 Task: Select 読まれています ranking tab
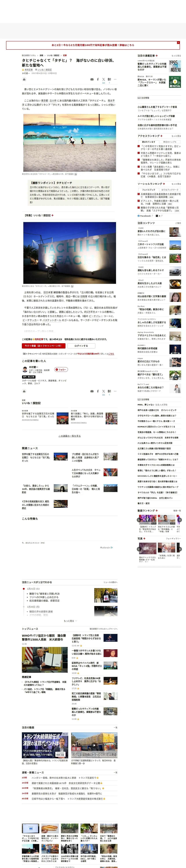pos(148,142)
